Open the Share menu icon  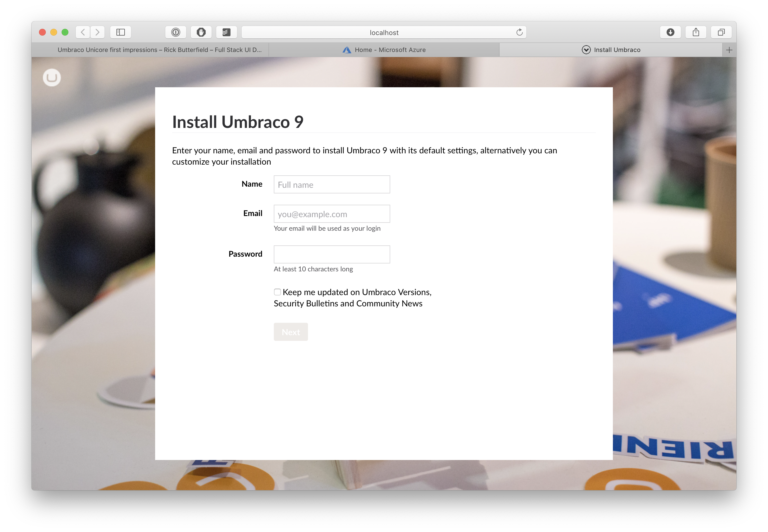point(696,32)
